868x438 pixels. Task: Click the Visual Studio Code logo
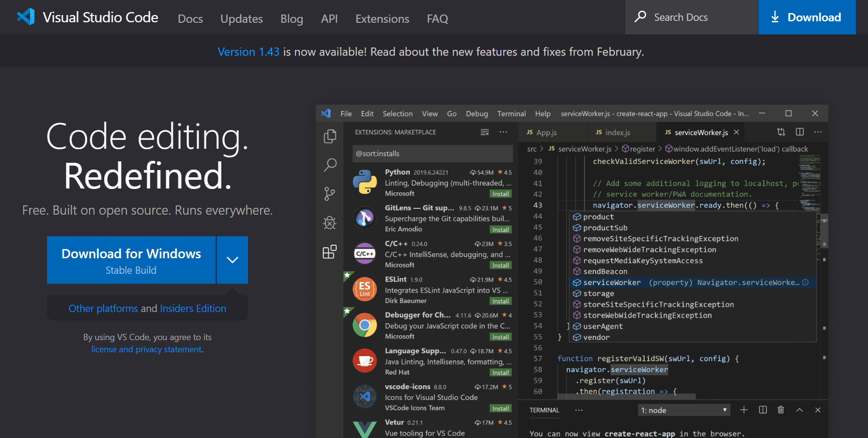pyautogui.click(x=26, y=17)
